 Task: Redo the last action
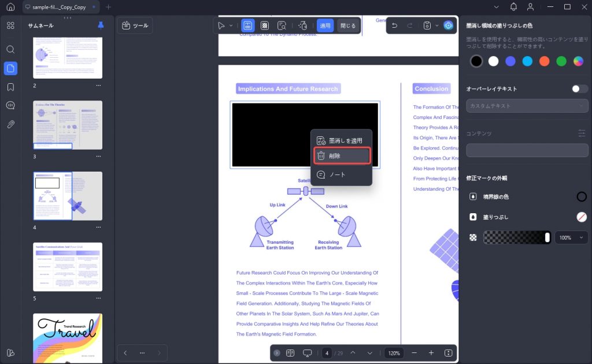click(410, 25)
